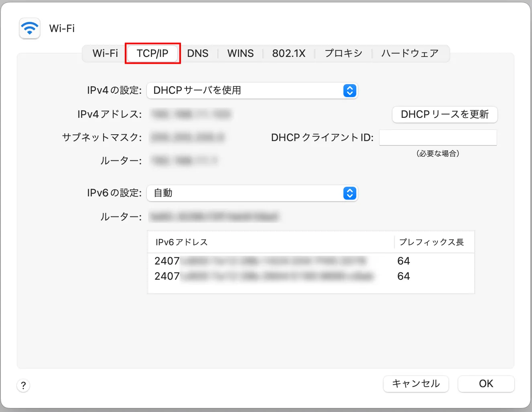The image size is (532, 412).
Task: Click the Wi-Fi icon in the header
Action: coord(30,28)
